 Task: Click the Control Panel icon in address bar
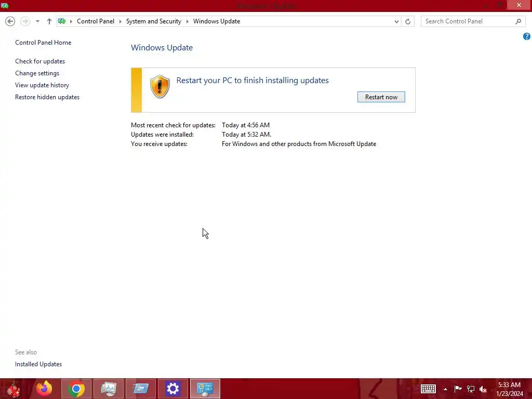(x=62, y=21)
